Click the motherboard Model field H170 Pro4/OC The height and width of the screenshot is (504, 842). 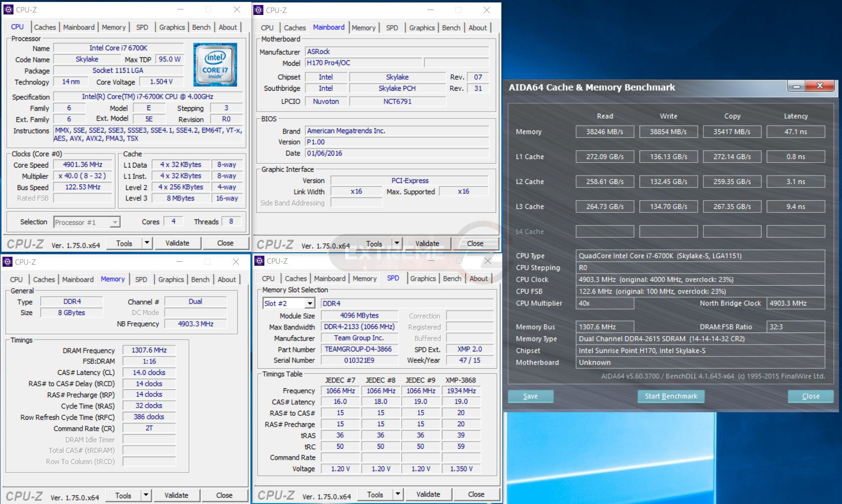pos(364,63)
